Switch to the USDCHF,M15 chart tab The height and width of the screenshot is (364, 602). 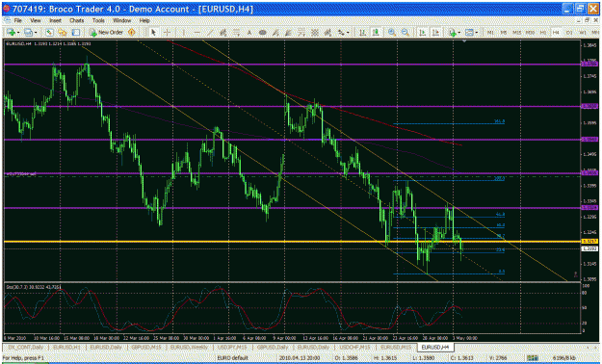point(354,347)
